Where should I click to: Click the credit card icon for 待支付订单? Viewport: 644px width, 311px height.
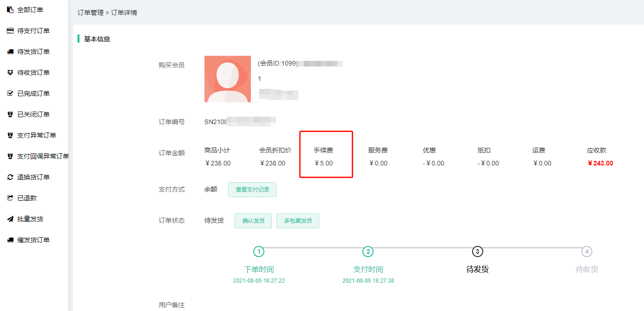[10, 31]
